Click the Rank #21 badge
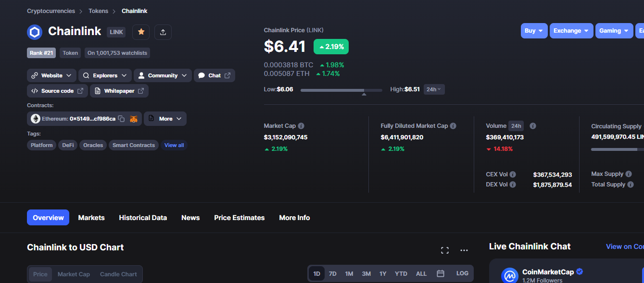Viewport: 644px width, 283px height. (42, 53)
